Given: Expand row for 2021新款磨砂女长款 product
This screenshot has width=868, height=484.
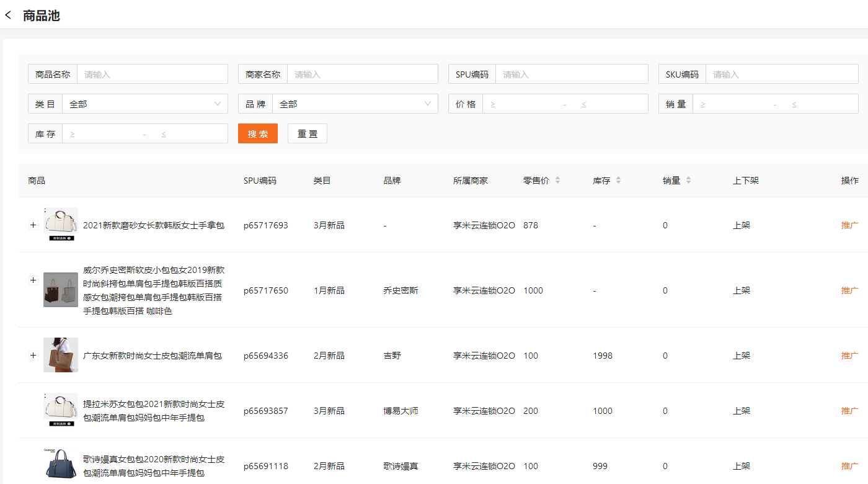Looking at the screenshot, I should coord(33,225).
